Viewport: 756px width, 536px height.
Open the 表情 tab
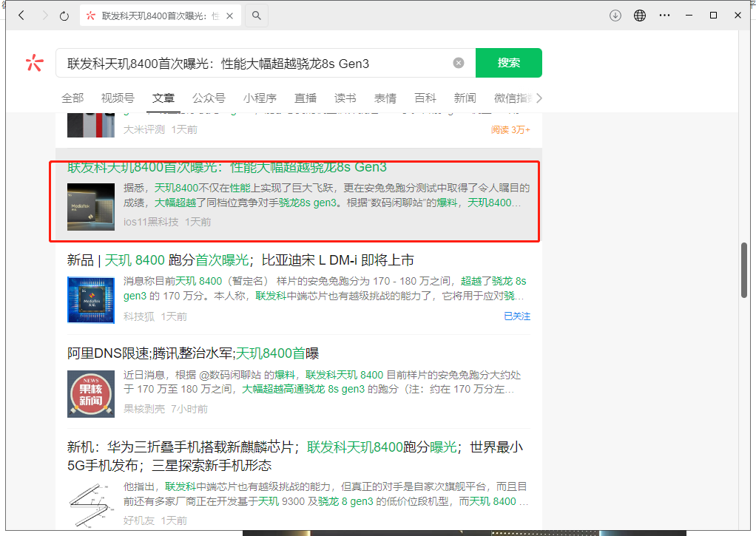pyautogui.click(x=385, y=98)
